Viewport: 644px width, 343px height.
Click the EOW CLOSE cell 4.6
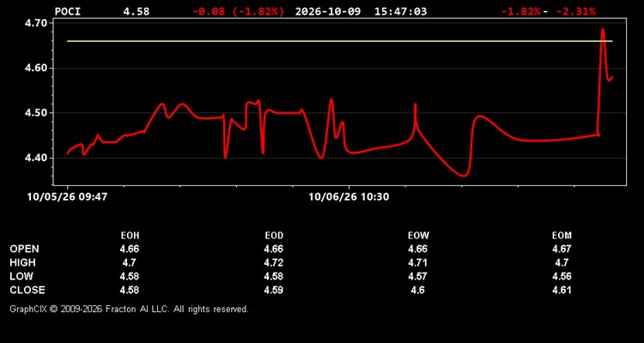pyautogui.click(x=417, y=290)
